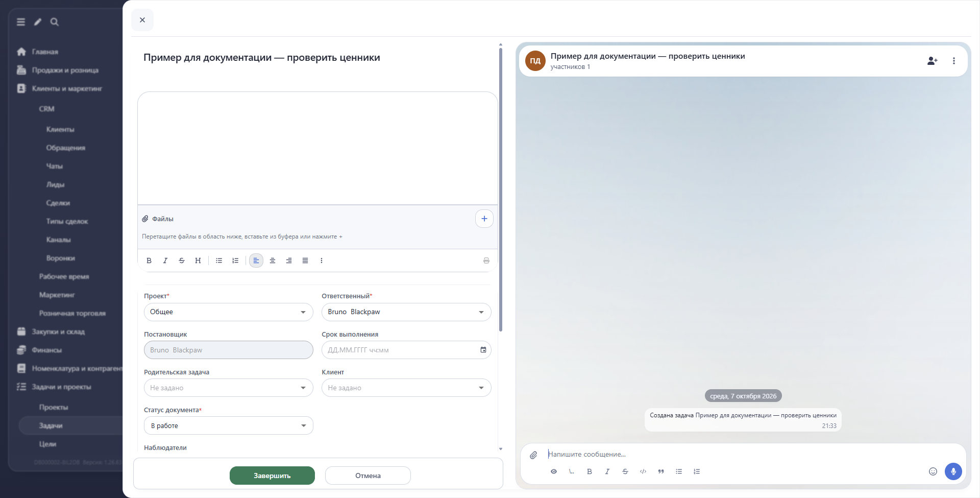
Task: Record a voice message with the microphone
Action: click(x=953, y=471)
